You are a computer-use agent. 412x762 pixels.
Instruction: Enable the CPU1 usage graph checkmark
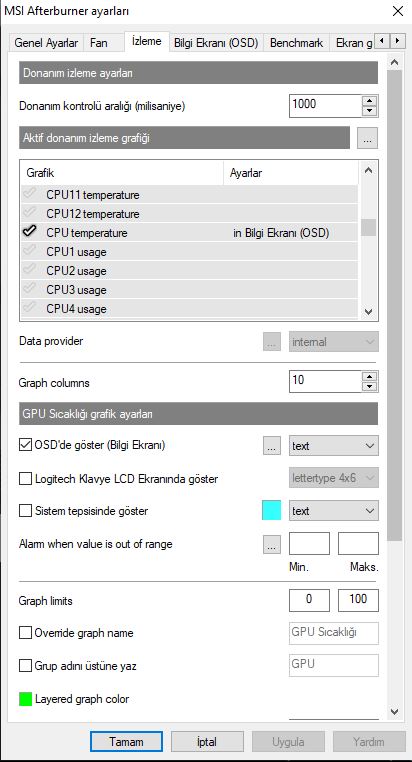(29, 250)
